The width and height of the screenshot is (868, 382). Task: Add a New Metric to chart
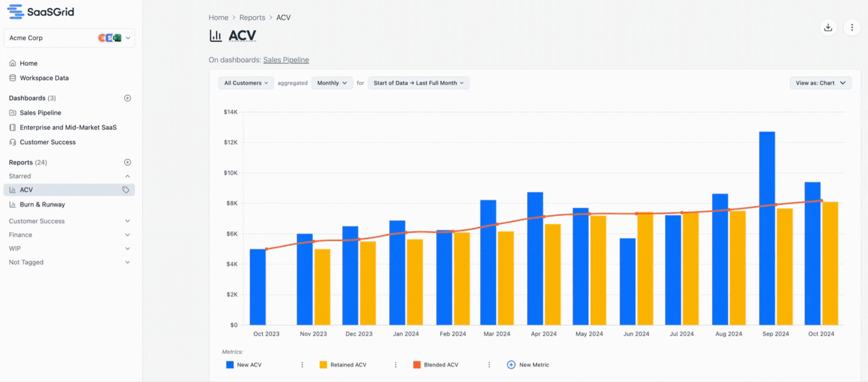[x=528, y=365]
